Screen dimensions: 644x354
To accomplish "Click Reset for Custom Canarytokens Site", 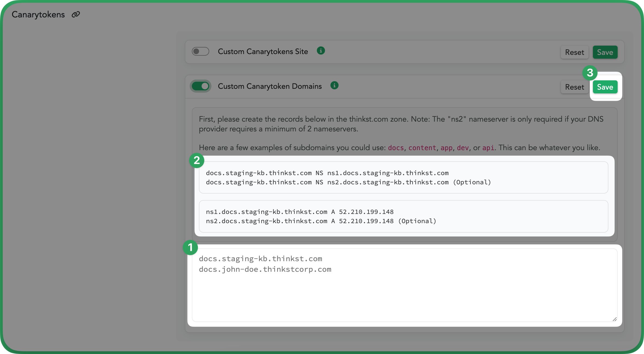I will tap(574, 52).
